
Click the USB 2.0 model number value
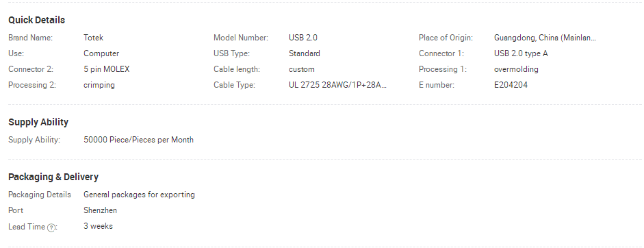[x=302, y=38]
